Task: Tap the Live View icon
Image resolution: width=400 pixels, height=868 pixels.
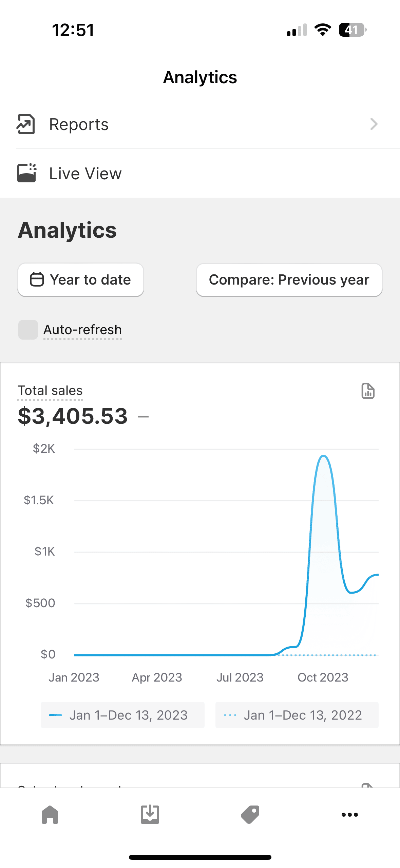Action: (26, 173)
